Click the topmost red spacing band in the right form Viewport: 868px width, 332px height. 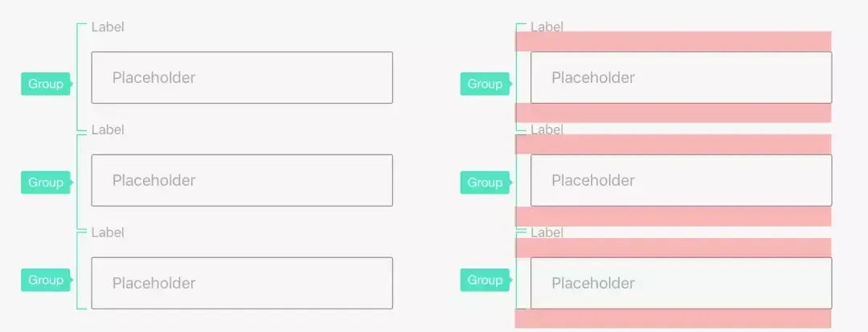[673, 41]
